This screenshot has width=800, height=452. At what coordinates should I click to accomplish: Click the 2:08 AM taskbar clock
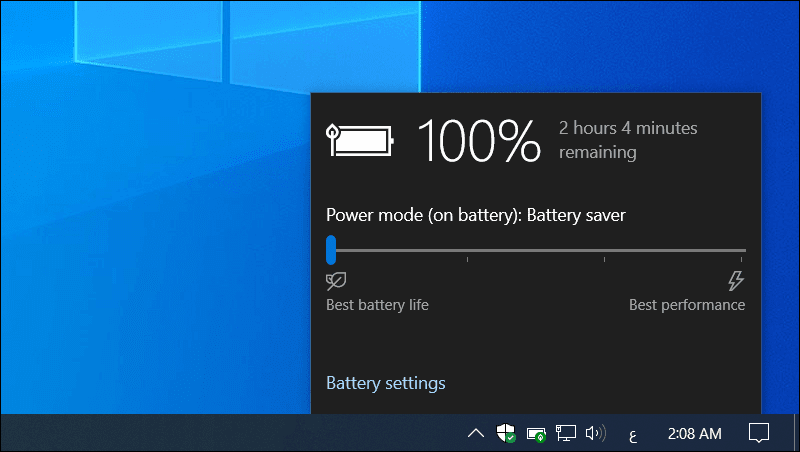point(694,433)
